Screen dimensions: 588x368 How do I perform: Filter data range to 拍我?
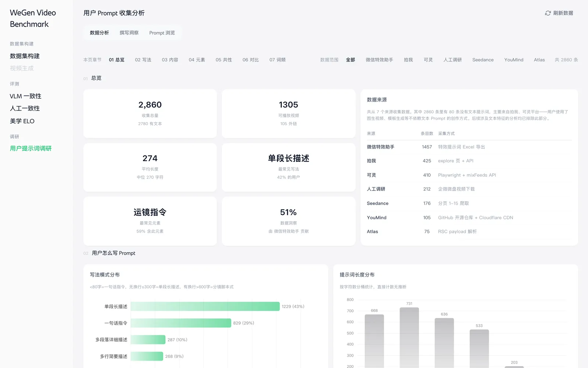[x=408, y=60]
